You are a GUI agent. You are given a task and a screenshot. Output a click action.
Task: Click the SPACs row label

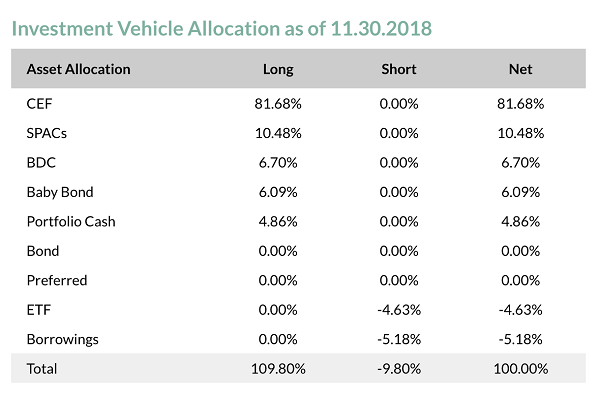click(47, 133)
